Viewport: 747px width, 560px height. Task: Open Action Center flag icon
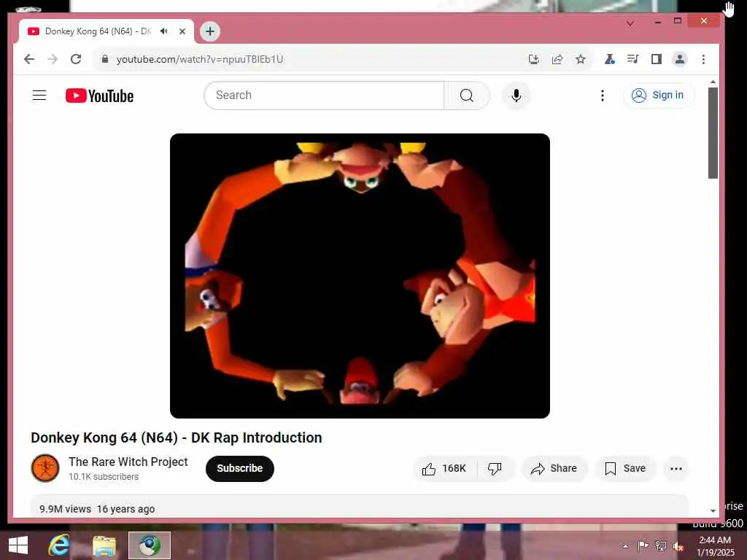pos(643,545)
